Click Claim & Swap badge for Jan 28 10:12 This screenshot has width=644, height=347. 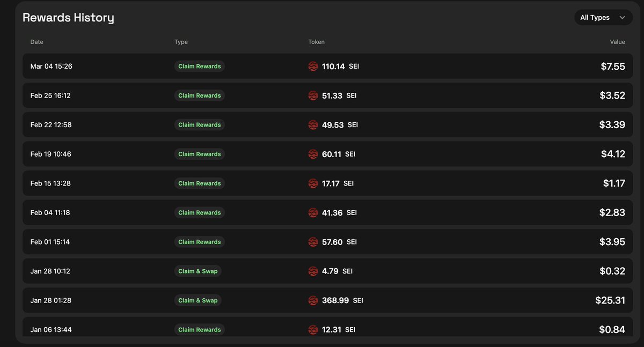[x=198, y=271]
